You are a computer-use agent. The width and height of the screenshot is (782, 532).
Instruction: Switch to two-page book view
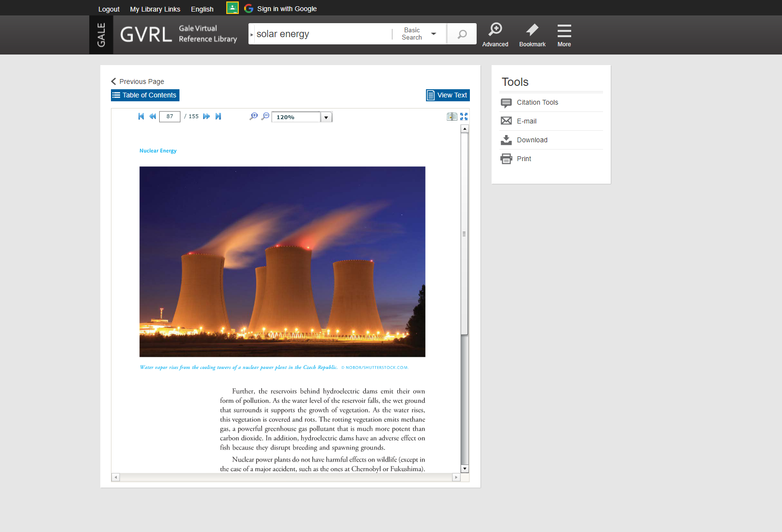click(452, 116)
